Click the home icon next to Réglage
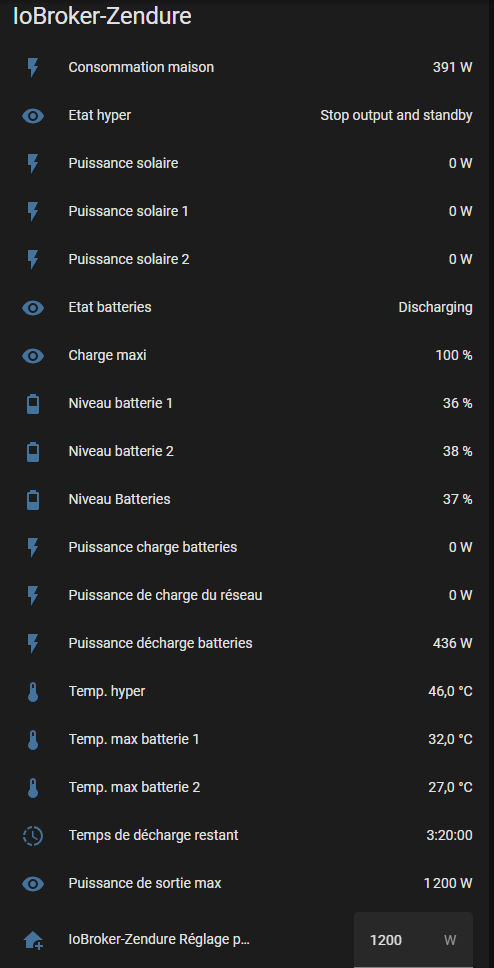 coord(33,940)
